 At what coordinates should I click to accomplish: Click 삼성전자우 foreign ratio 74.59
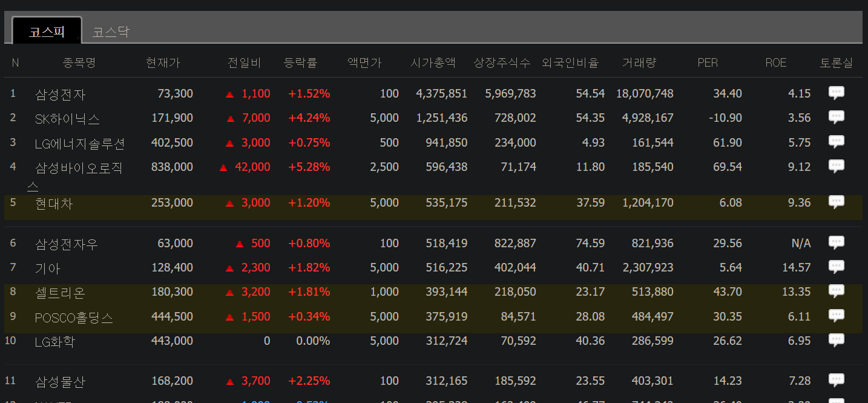pyautogui.click(x=591, y=243)
